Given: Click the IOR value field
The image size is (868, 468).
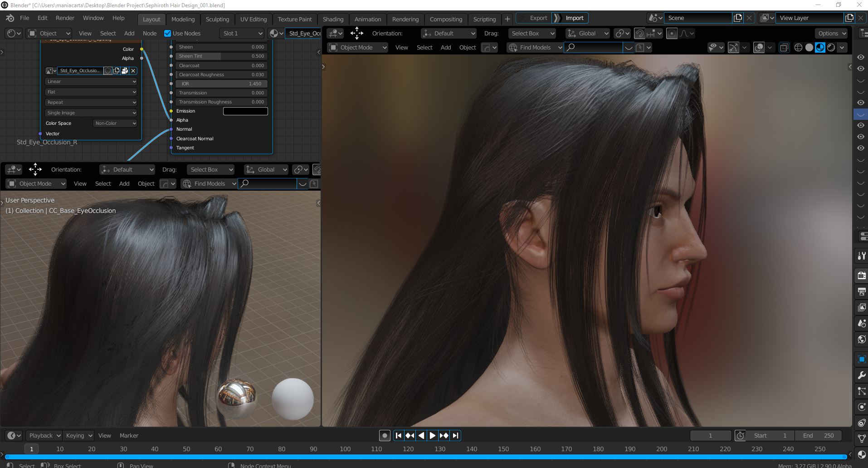Looking at the screenshot, I should pyautogui.click(x=221, y=84).
